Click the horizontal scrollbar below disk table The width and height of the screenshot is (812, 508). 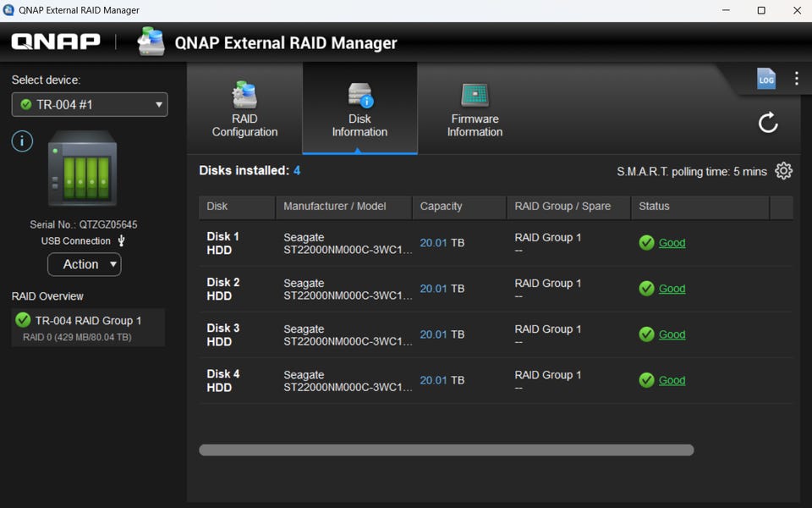click(447, 450)
